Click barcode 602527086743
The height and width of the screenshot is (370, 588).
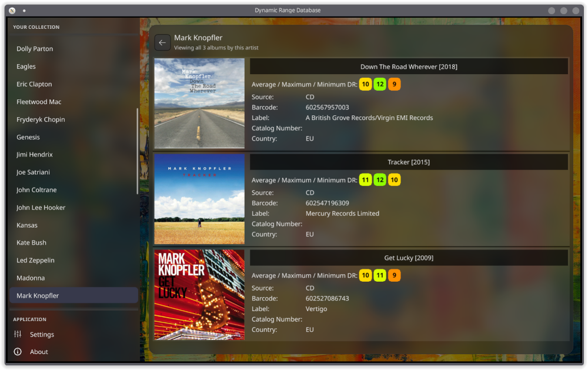click(327, 298)
